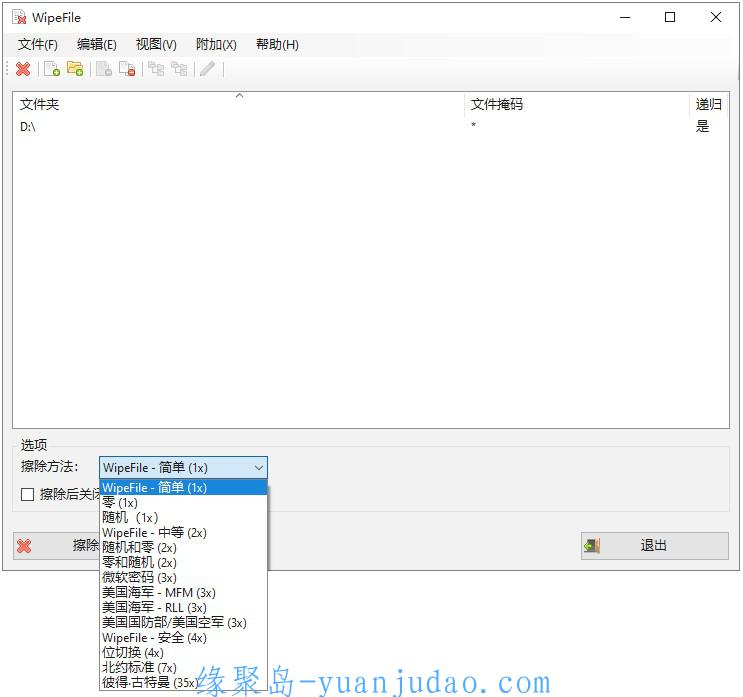Select 微软密码 (3x) method

pos(183,578)
